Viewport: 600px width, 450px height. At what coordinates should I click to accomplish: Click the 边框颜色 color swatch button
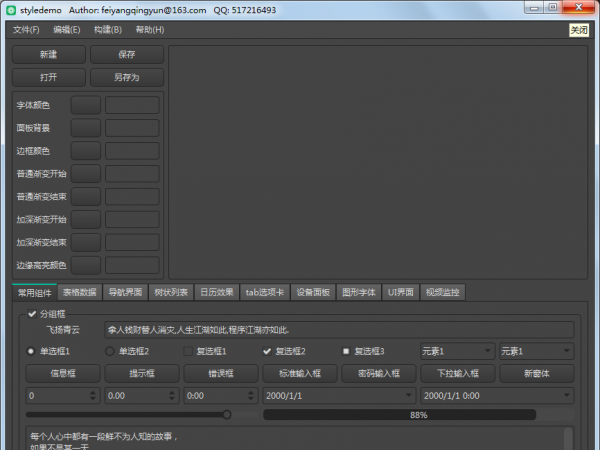pos(86,151)
